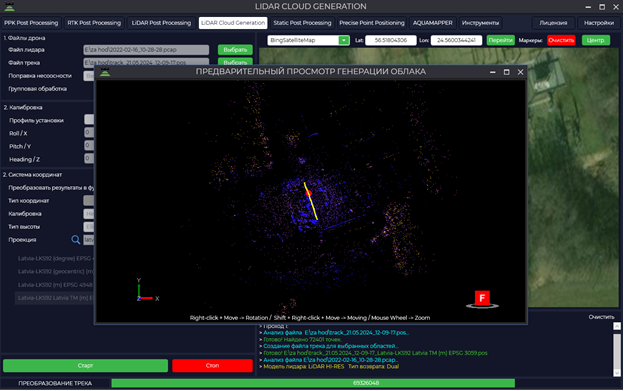Select Latvia-LKS92 (geocentric) projection entry
Viewport: 624px width, 391px height.
pos(56,272)
